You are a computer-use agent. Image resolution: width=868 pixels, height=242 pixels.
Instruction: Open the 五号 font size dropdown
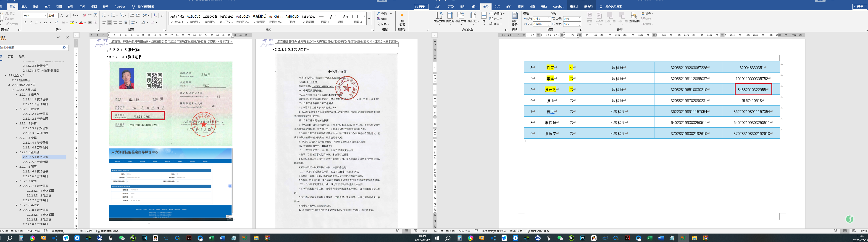point(57,16)
